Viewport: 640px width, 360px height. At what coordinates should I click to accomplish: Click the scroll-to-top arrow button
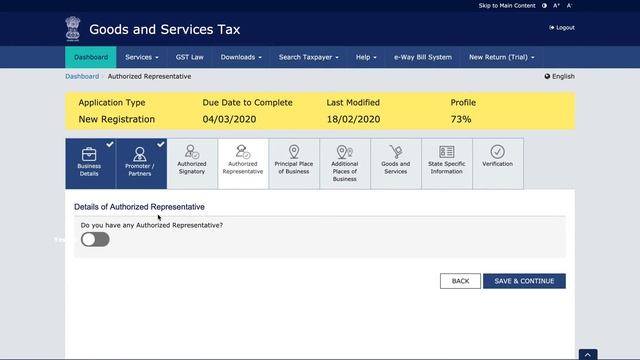[x=588, y=354]
